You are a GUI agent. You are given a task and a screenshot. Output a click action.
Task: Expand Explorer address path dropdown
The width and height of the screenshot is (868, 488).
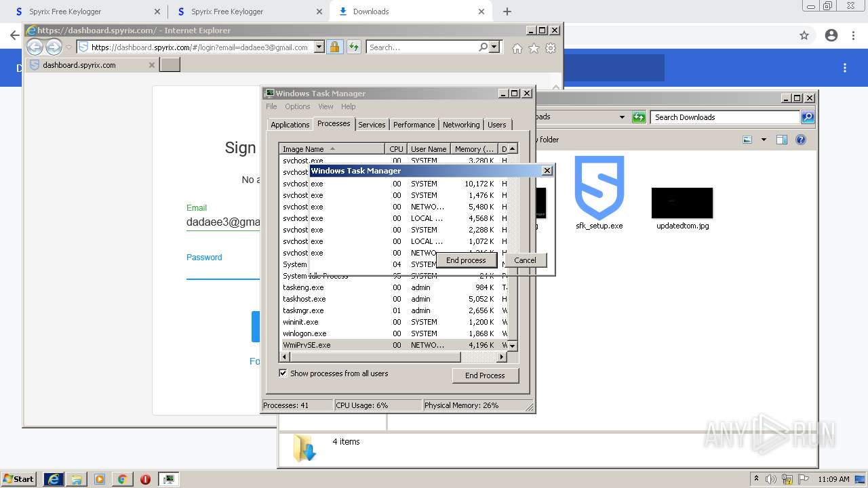coord(622,117)
